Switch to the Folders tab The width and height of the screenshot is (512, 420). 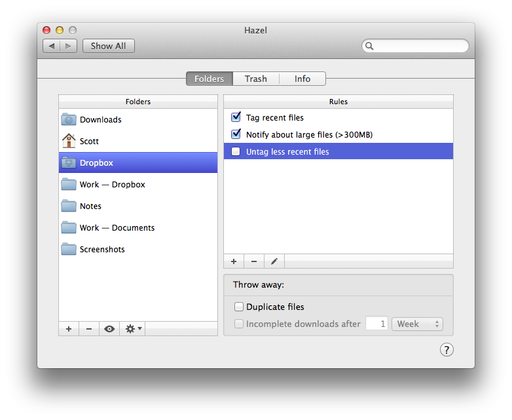point(210,79)
